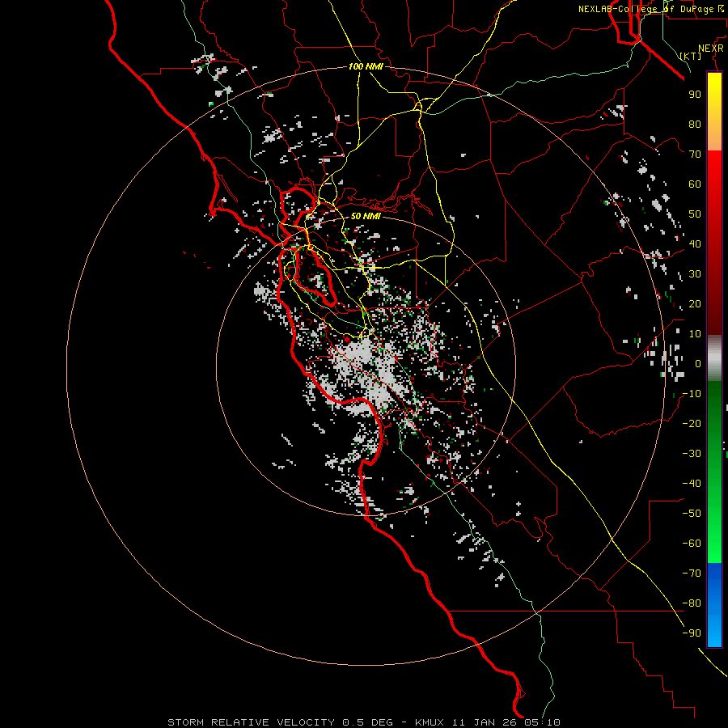Click the gray zero-velocity segment of the color bar
728x728 pixels.
coord(714,358)
